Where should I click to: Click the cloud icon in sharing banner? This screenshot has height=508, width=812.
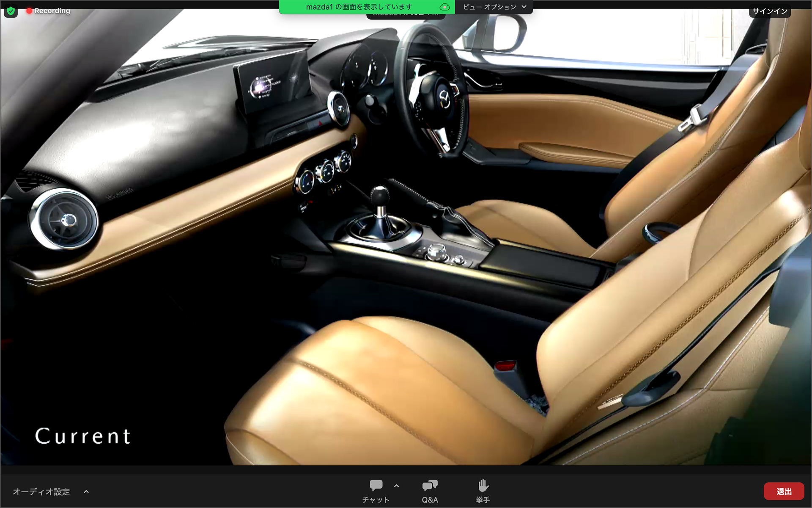tap(444, 7)
